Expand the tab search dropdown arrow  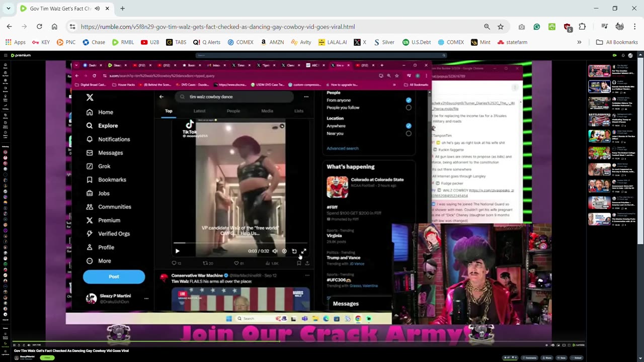click(8, 9)
